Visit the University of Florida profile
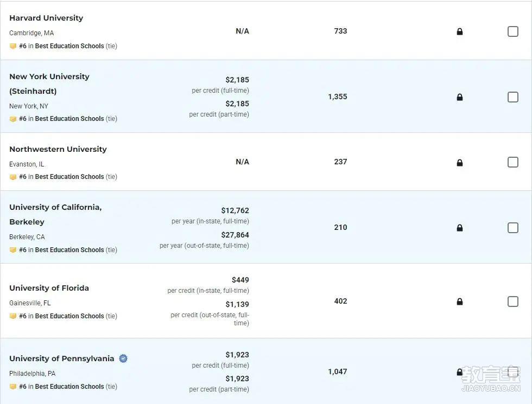532x404 pixels. [x=49, y=288]
